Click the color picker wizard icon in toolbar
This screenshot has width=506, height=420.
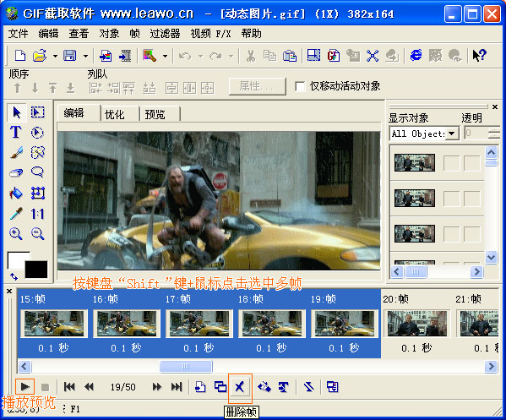pos(150,56)
